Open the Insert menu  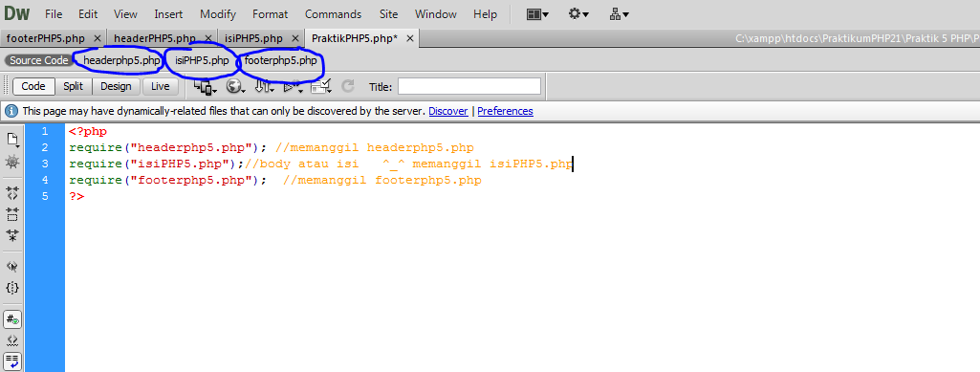point(168,13)
